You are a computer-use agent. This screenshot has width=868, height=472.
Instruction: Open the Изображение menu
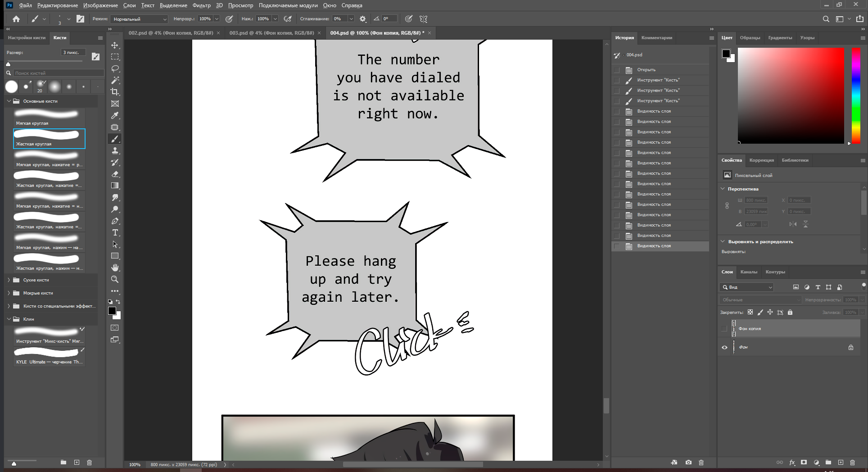(x=100, y=5)
